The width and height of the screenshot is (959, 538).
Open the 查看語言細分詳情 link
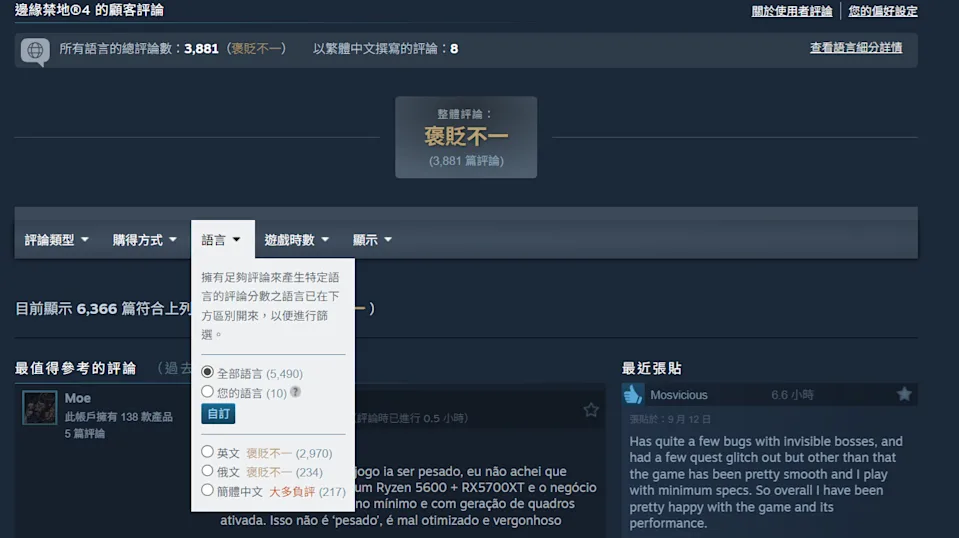click(856, 48)
